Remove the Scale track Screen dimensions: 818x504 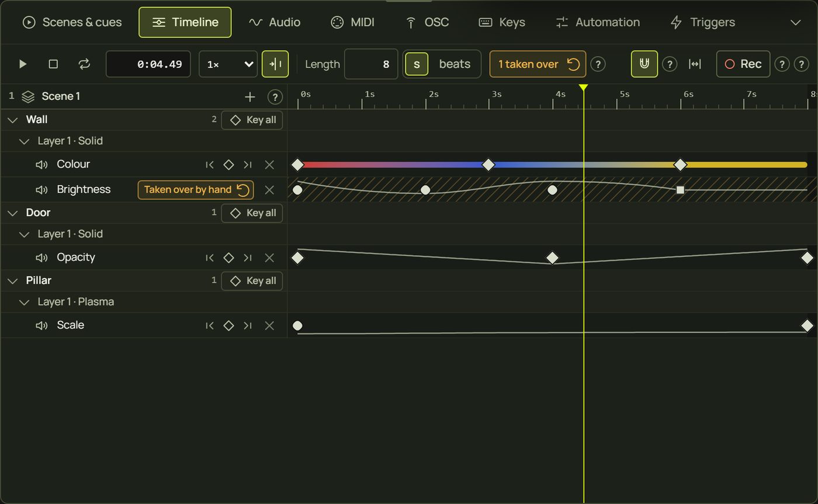coord(269,325)
